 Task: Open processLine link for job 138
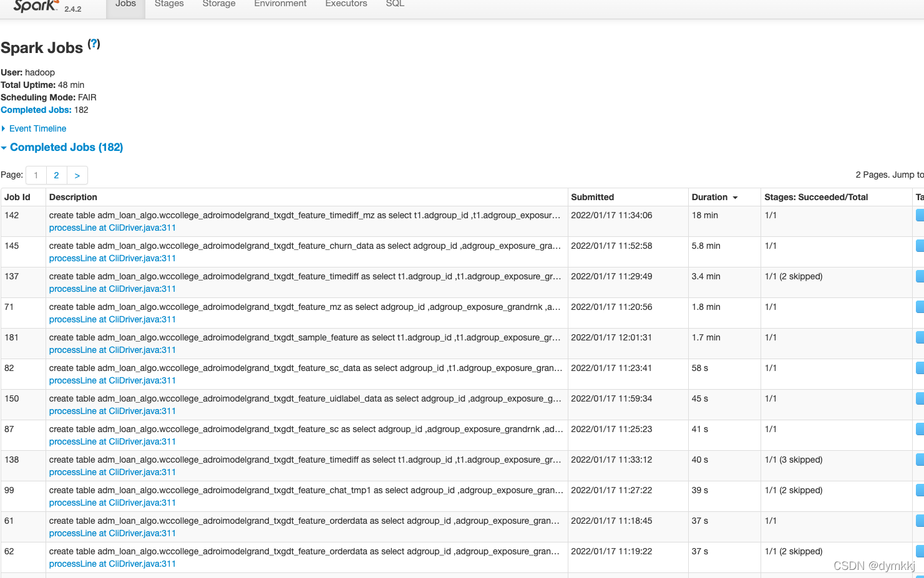[x=112, y=472]
